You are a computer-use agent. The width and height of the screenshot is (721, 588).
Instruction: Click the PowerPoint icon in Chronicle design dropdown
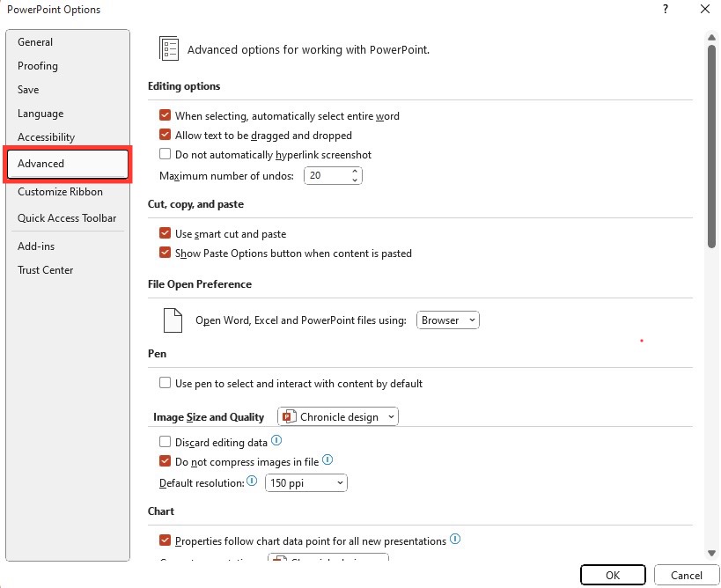289,416
